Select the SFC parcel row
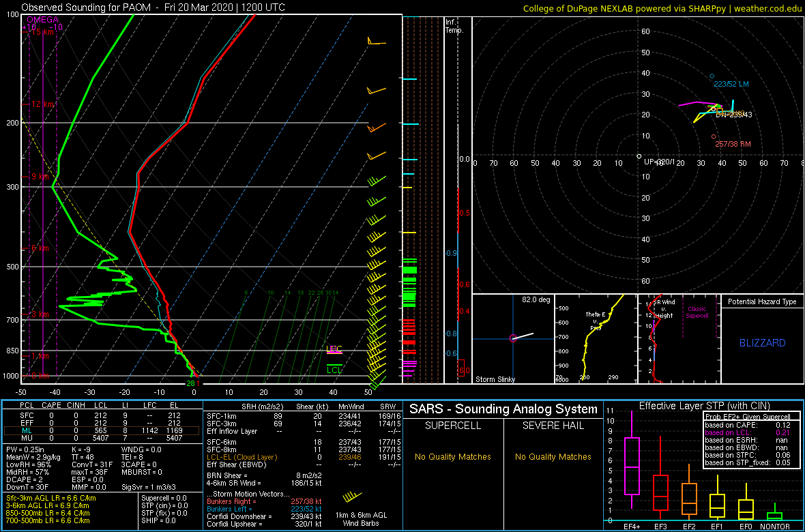Screen dimensions: 805x532 (x=101, y=415)
